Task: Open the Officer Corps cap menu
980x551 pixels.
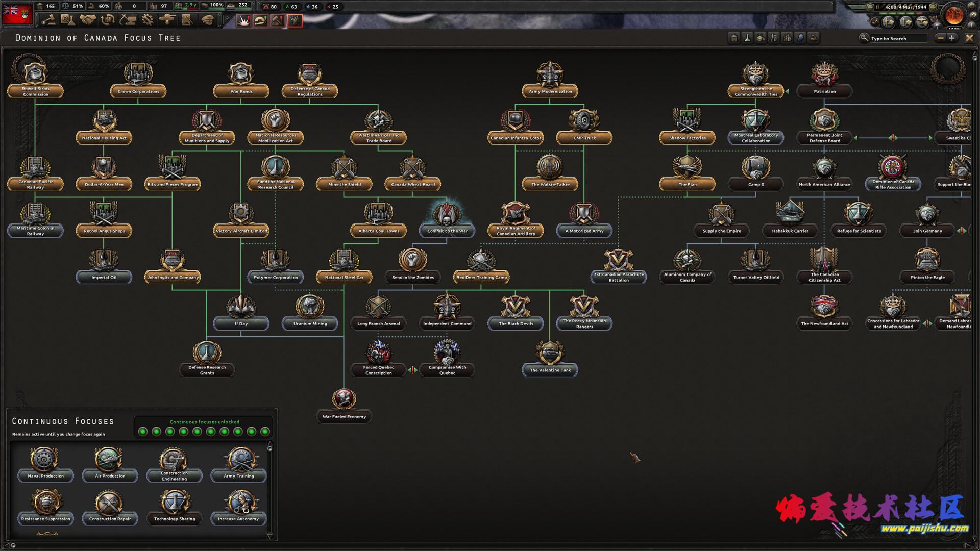Action: tap(207, 20)
